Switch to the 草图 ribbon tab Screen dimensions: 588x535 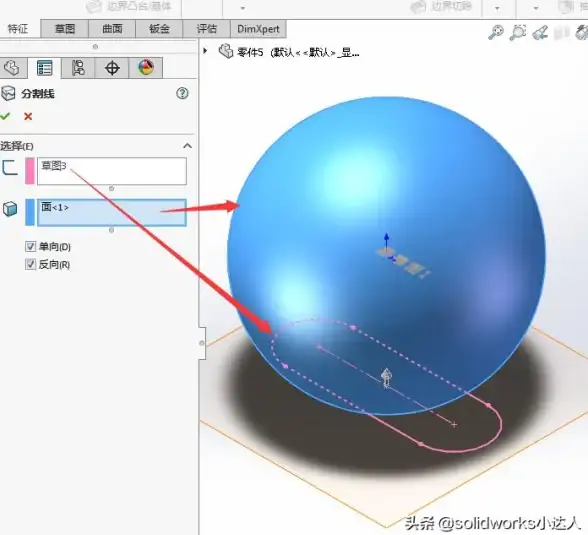[x=64, y=29]
